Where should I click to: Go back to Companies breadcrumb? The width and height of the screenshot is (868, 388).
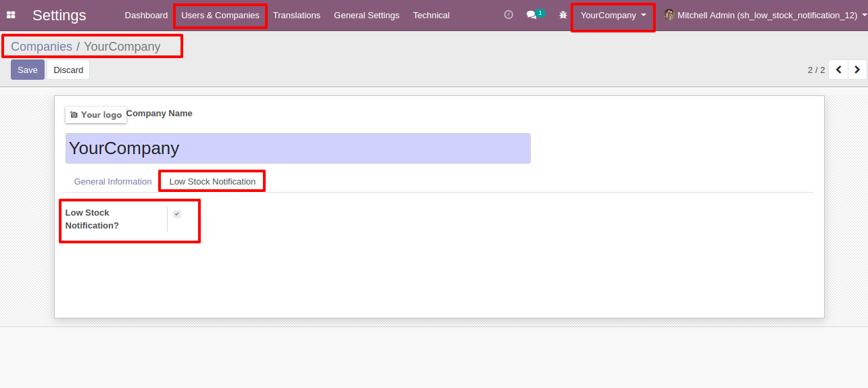pos(42,47)
